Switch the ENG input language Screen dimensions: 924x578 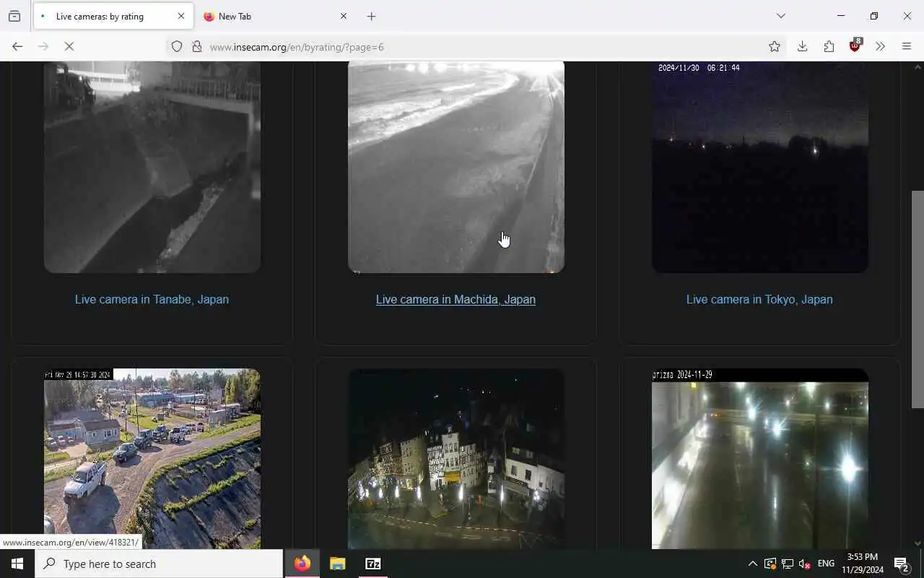826,564
